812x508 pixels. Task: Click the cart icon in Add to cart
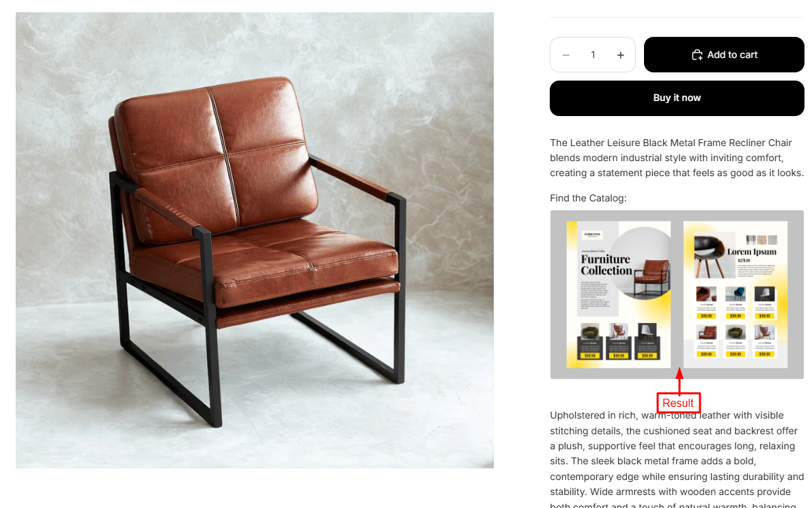point(697,55)
